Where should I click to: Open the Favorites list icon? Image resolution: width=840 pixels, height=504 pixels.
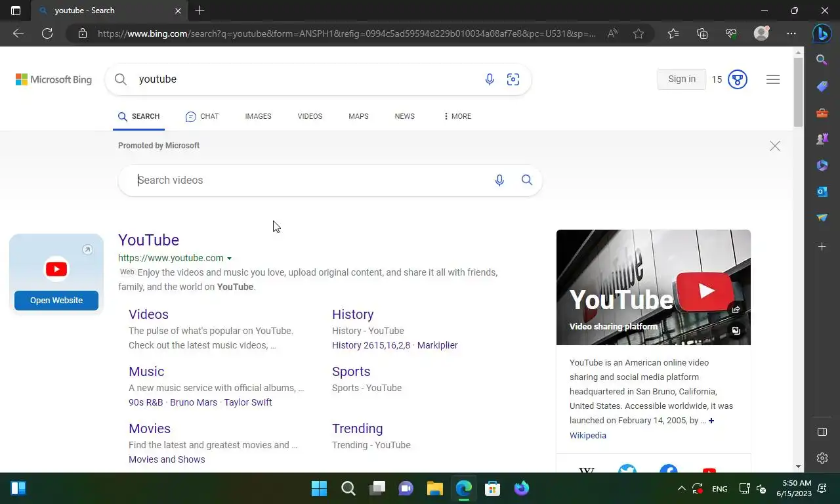point(673,33)
